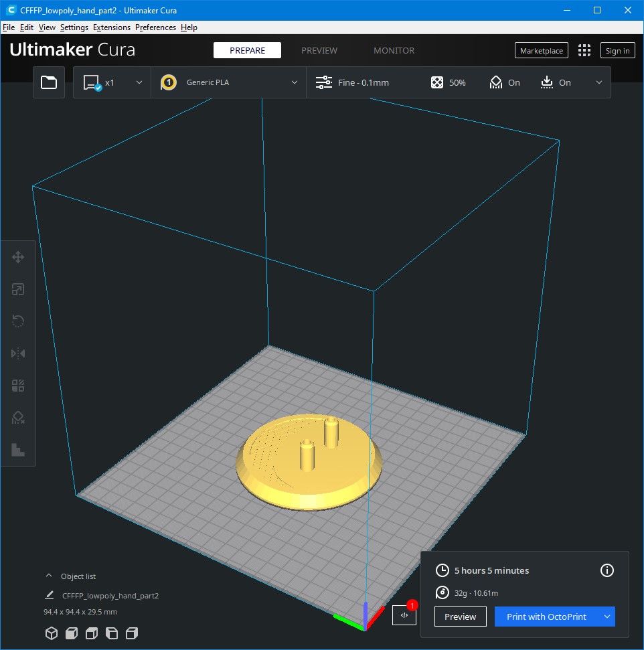Click the printer icon labeled x1
Screen dimensions: 644x650
click(92, 82)
